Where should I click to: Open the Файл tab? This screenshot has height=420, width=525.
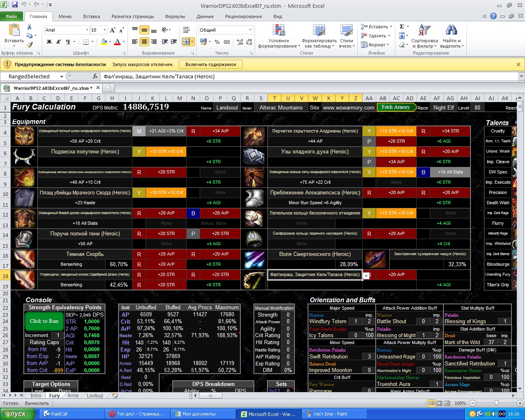tap(11, 16)
